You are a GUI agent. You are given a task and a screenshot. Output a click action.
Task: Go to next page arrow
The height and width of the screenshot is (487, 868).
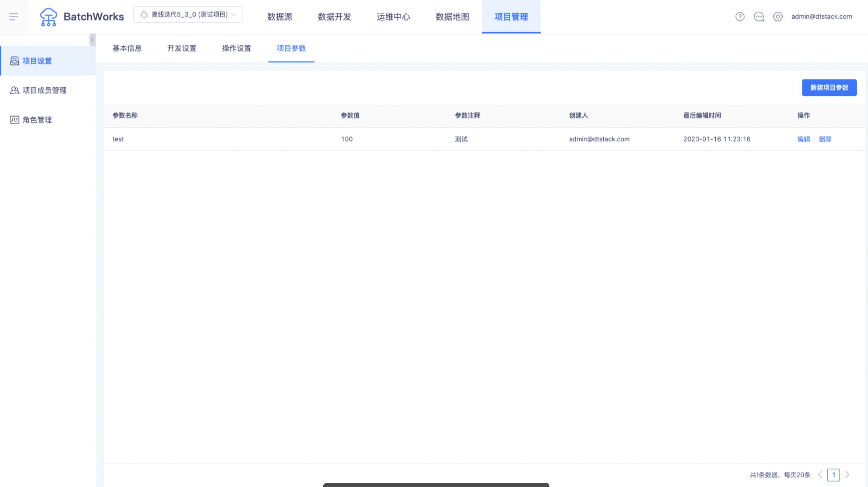tap(847, 475)
